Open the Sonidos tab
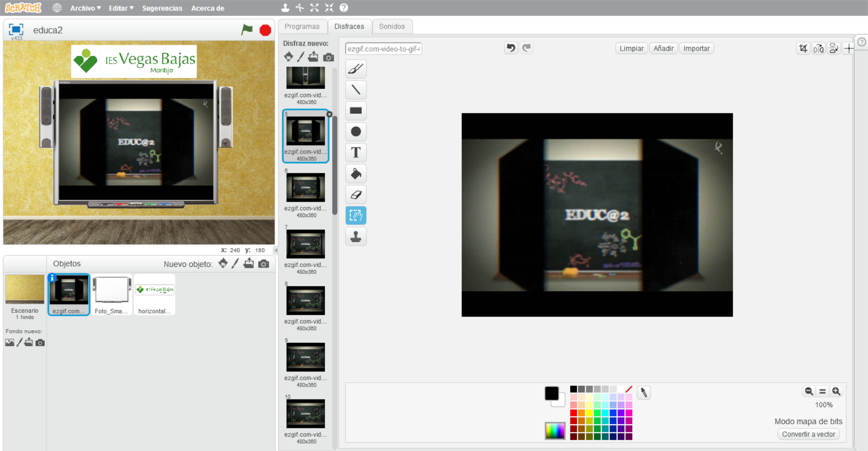 coord(392,26)
